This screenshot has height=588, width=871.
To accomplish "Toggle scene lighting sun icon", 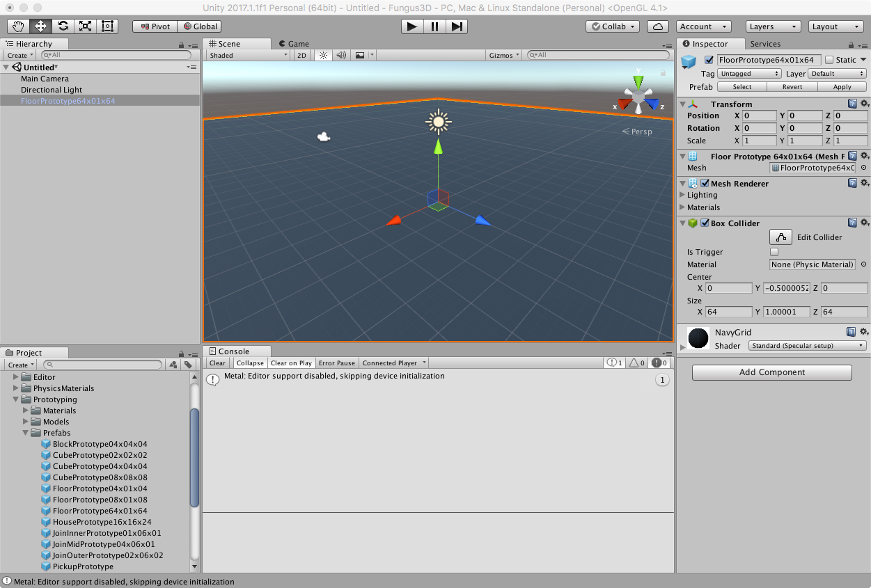I will point(322,55).
